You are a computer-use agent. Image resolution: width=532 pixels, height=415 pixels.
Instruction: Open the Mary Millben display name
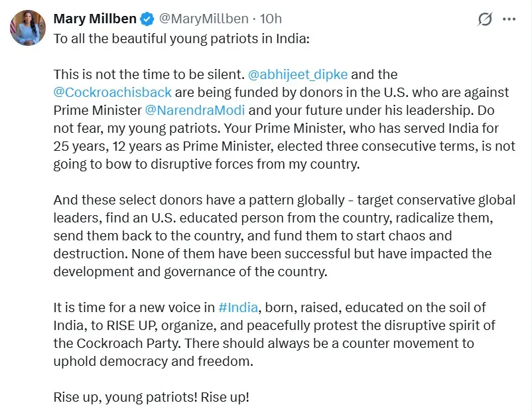tap(95, 19)
